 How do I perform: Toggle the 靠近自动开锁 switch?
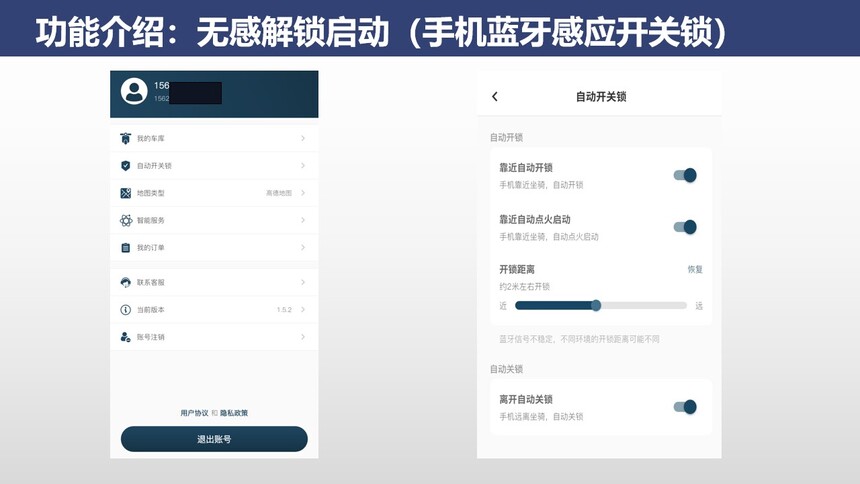click(685, 175)
